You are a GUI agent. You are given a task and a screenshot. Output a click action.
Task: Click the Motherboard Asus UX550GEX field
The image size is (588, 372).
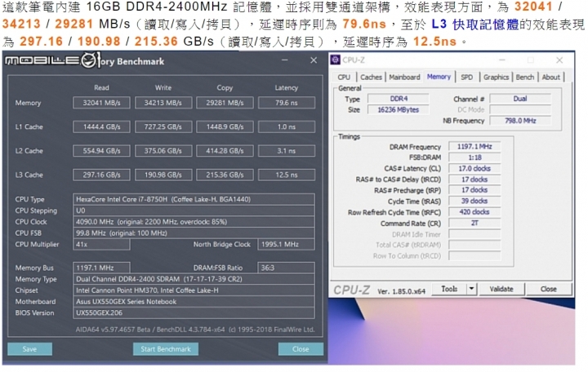coord(194,301)
